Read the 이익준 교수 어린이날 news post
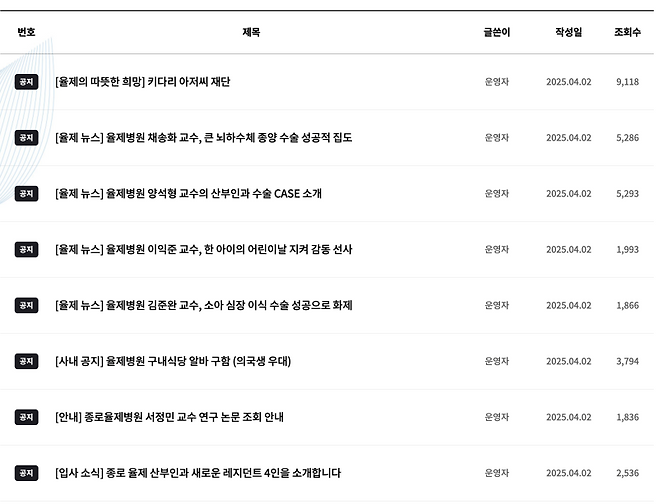Screen dimensions: 658x504 pyautogui.click(x=204, y=250)
